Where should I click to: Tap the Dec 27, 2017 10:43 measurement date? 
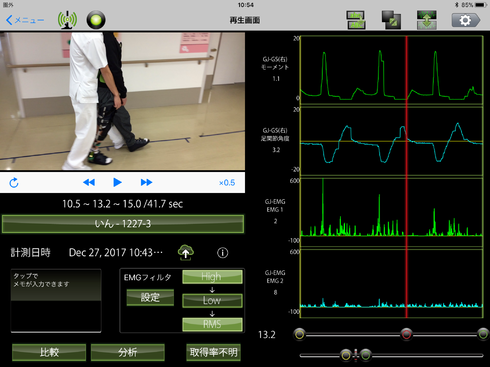tap(116, 253)
